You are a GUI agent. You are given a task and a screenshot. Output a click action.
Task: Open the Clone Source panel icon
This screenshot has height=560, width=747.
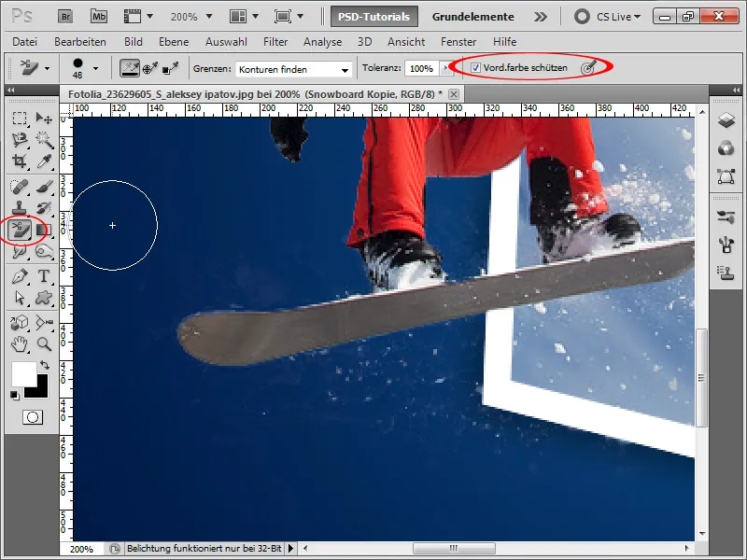726,273
